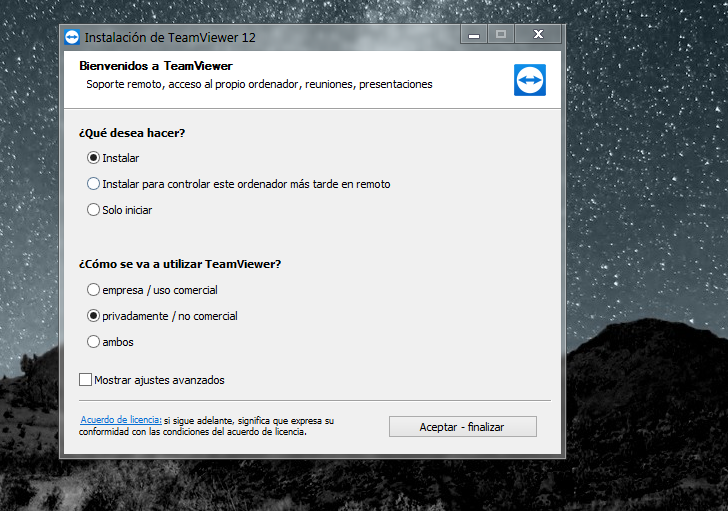Click the 'Soporte remoto, acceso al propio ordenador' subtitle
Screen dimensions: 728x511
(x=259, y=84)
